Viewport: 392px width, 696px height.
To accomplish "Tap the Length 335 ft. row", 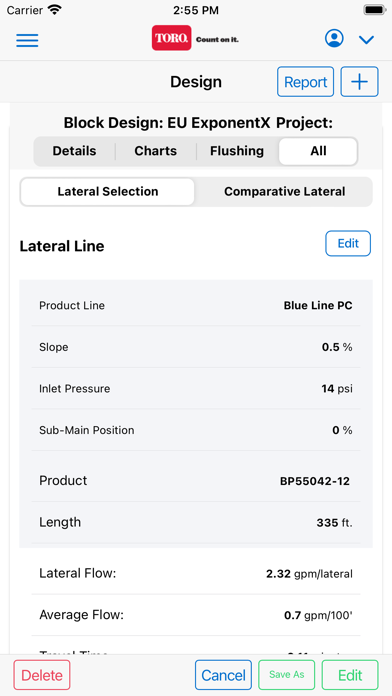I will coord(196,522).
